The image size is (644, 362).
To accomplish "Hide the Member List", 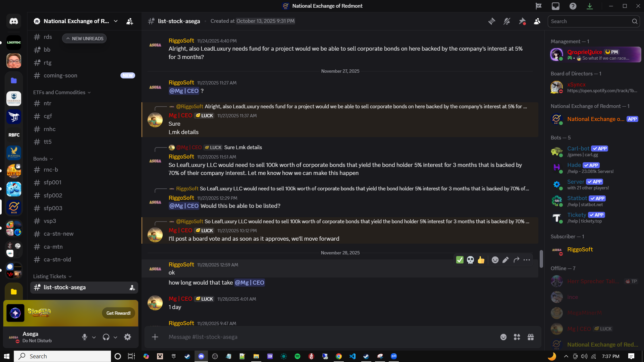I will pos(537,21).
